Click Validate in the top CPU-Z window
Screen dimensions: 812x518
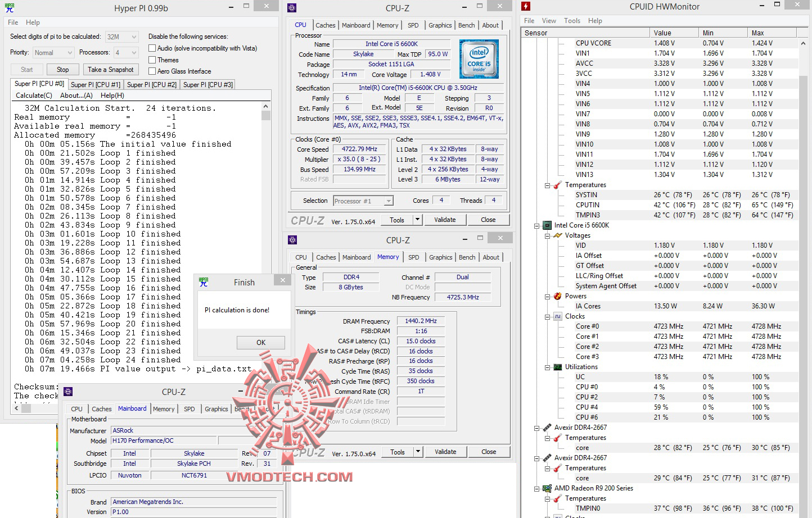pos(445,220)
